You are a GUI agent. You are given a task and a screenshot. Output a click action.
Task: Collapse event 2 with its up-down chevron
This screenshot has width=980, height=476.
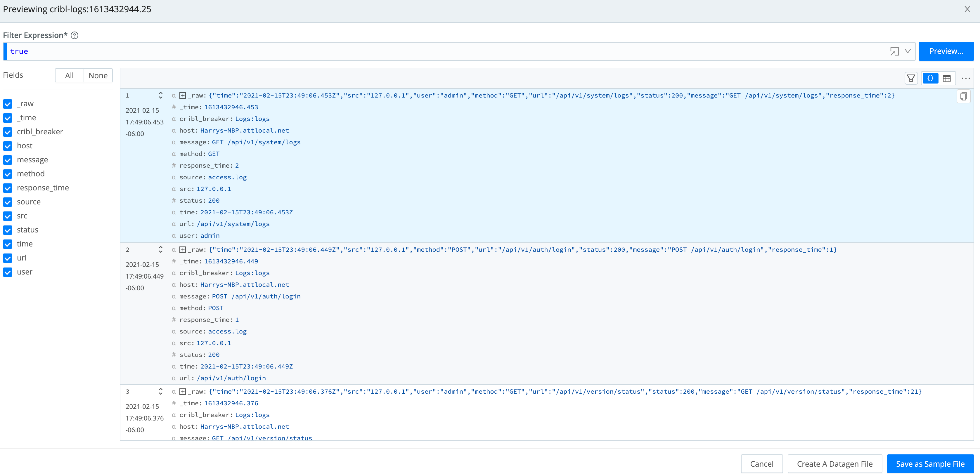pos(160,249)
